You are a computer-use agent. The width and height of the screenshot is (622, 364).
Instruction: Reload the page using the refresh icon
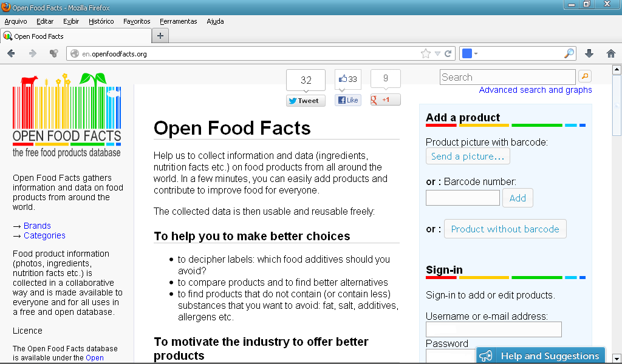pyautogui.click(x=448, y=53)
